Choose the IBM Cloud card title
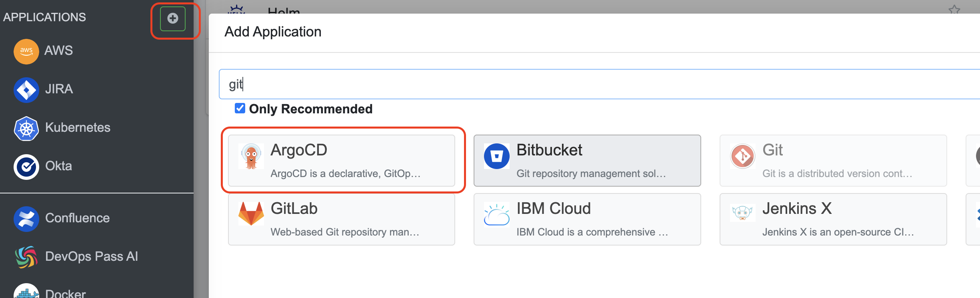Screen dimensions: 980x298 [x=554, y=209]
